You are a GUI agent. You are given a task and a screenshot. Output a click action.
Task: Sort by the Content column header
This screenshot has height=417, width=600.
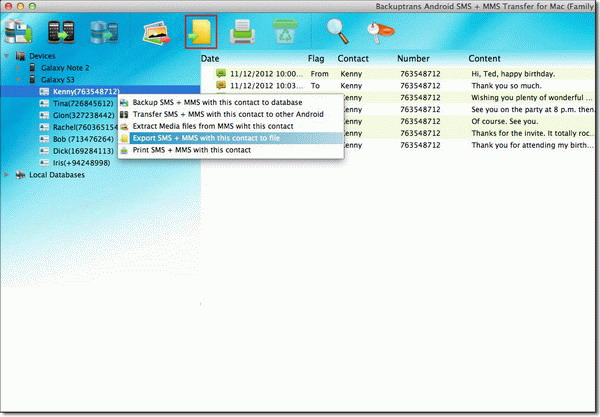point(484,59)
